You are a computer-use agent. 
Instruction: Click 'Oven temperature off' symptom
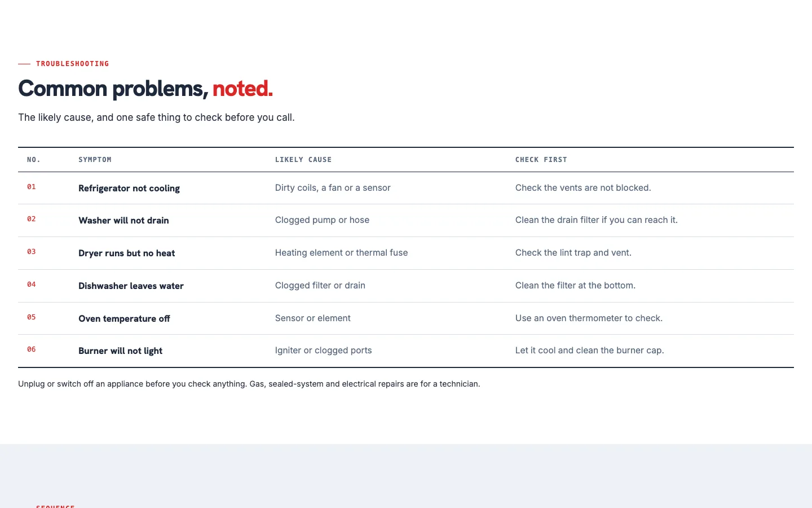pyautogui.click(x=124, y=318)
